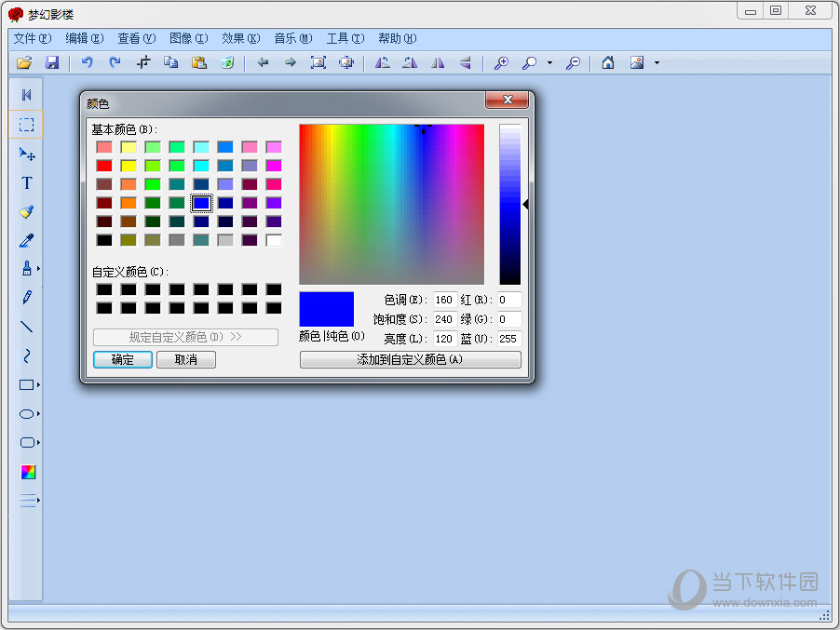840x630 pixels.
Task: Select the Text tool in sidebar
Action: pos(26,183)
